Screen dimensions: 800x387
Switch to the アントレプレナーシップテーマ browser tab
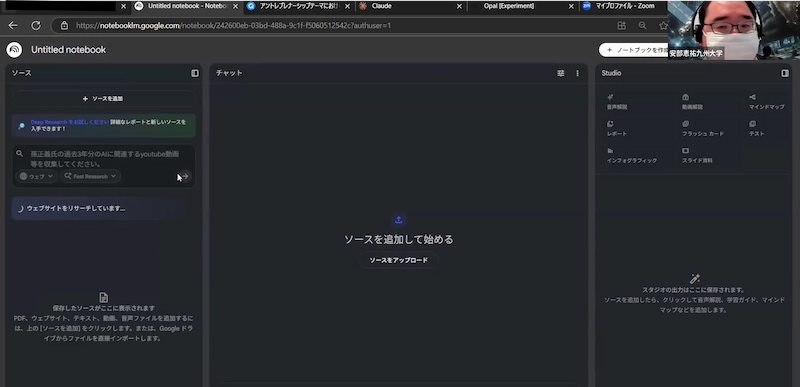click(x=299, y=6)
